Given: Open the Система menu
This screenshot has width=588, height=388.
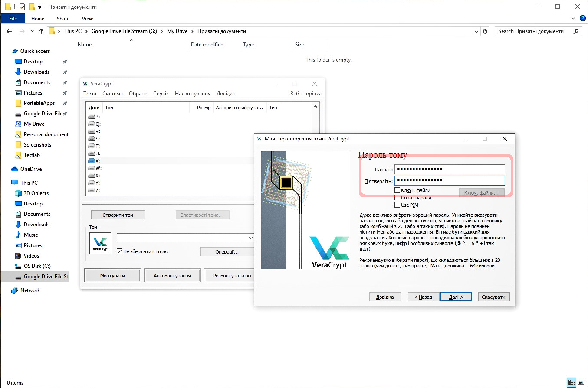Looking at the screenshot, I should (x=112, y=94).
